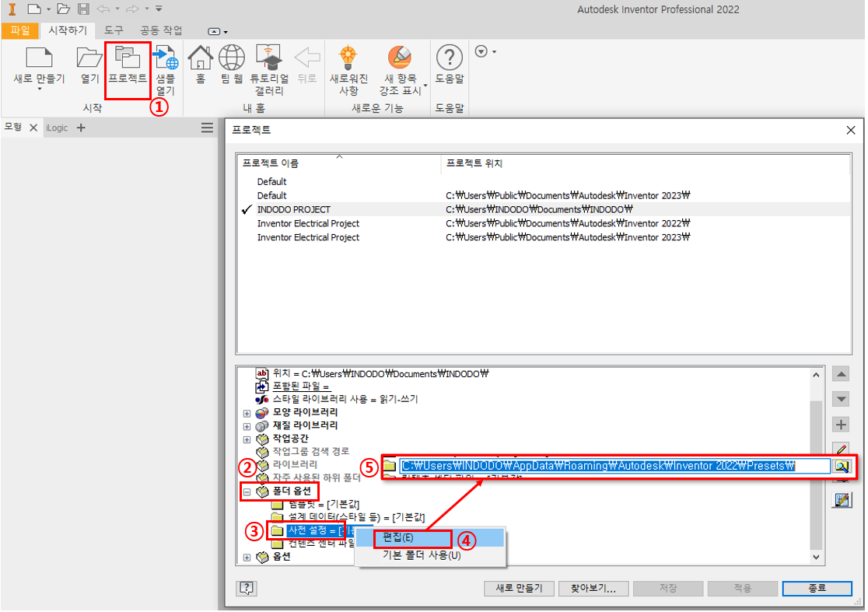Open dropdown arrow next to 새 항목 강조 표시
This screenshot has height=612, width=868.
click(425, 86)
